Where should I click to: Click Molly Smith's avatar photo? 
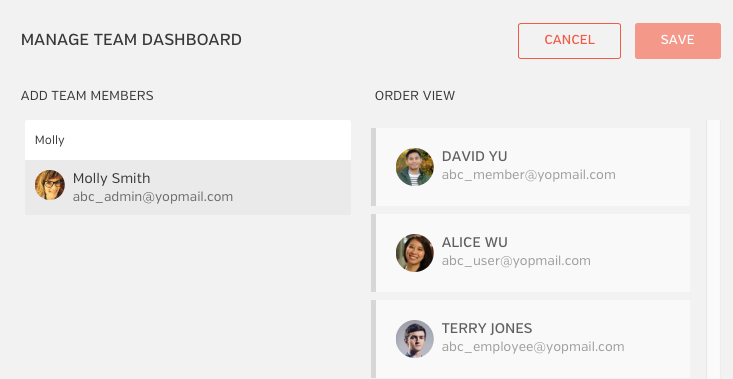pyautogui.click(x=50, y=185)
